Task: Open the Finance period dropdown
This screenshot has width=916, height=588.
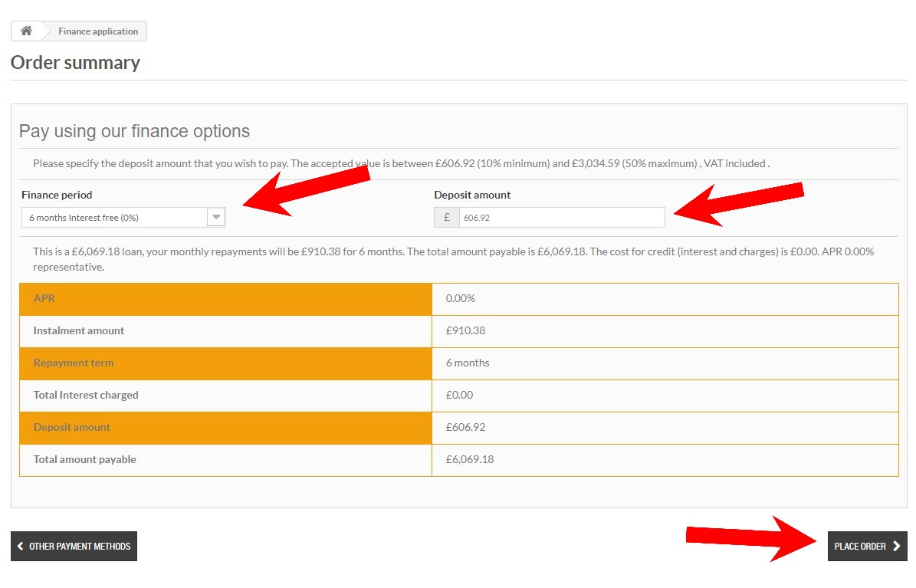Action: [x=123, y=218]
